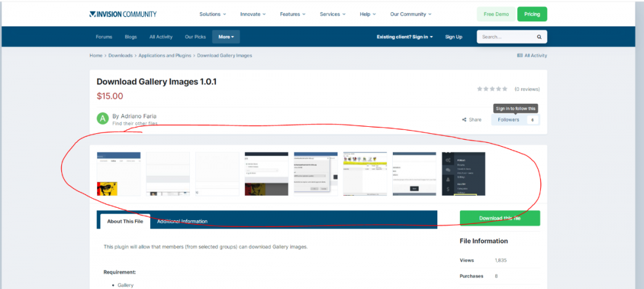Click the Followers button
The width and height of the screenshot is (644, 289).
pos(509,120)
